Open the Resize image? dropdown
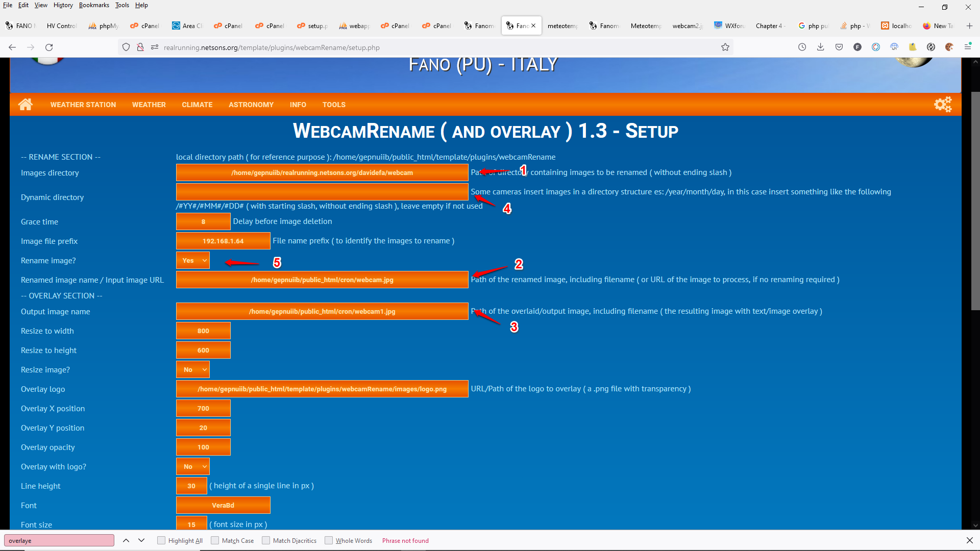The image size is (980, 551). point(192,369)
